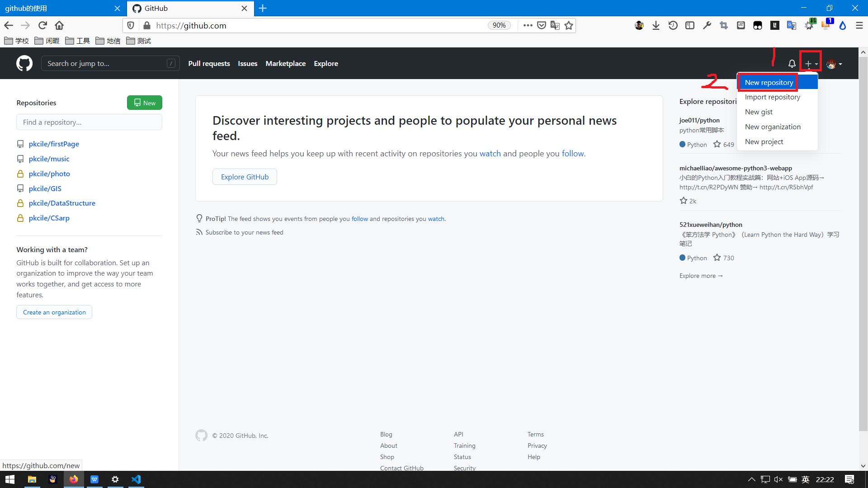The image size is (868, 488).
Task: Click Explore GitHub button
Action: click(245, 177)
